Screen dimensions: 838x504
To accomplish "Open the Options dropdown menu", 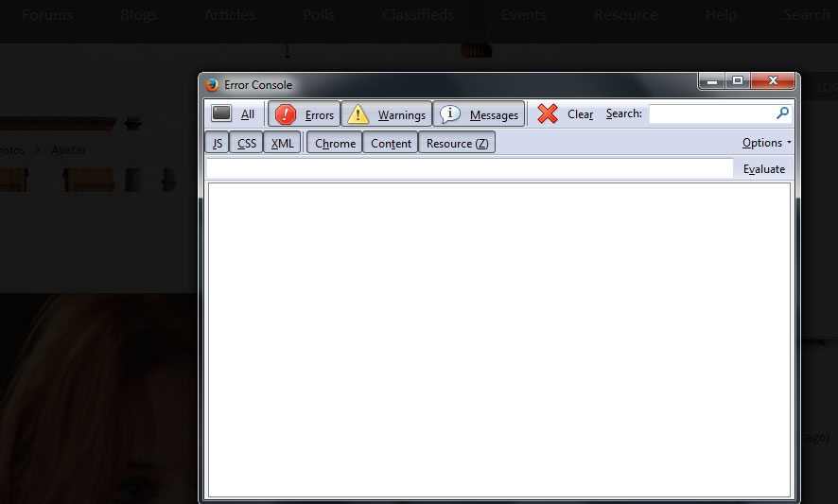I will [x=766, y=143].
